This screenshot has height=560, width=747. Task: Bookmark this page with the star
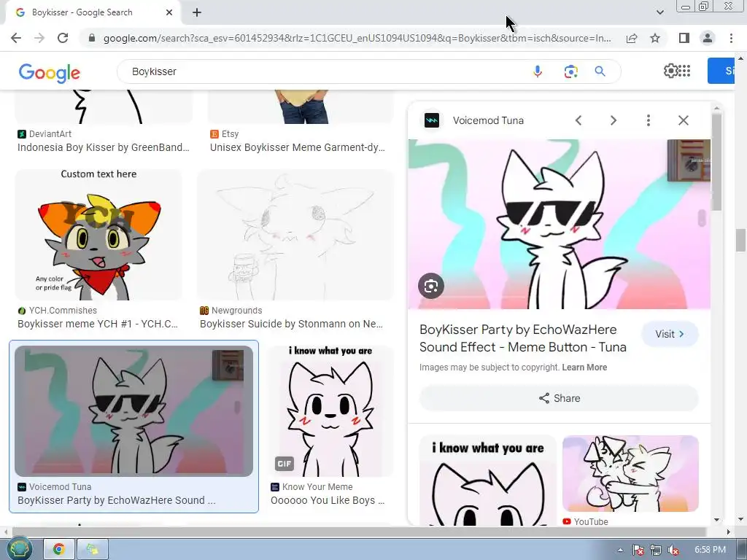[655, 38]
